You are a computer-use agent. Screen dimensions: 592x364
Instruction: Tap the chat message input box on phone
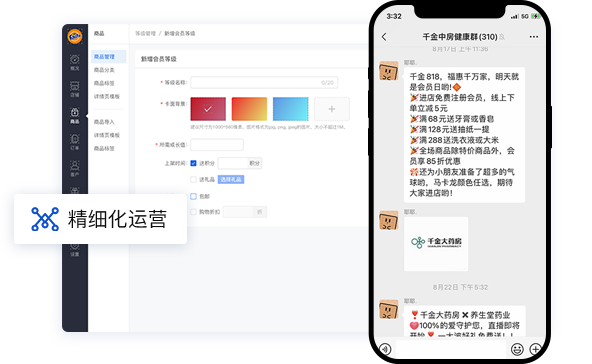451,349
